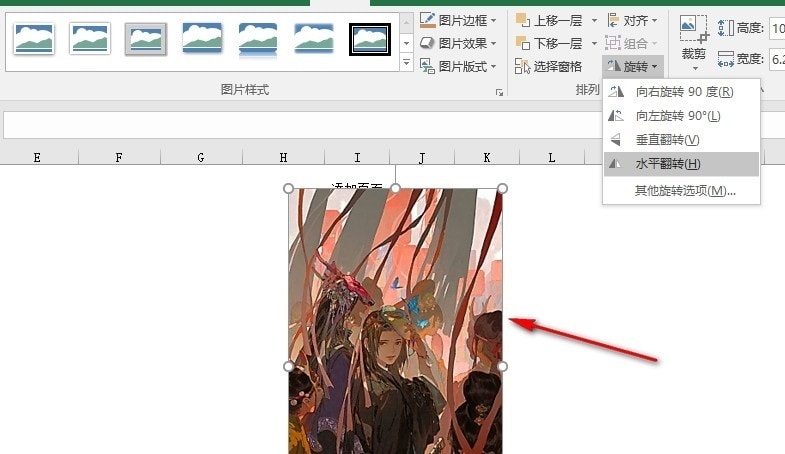Click the 高度 height input field
The height and width of the screenshot is (454, 785).
[777, 28]
